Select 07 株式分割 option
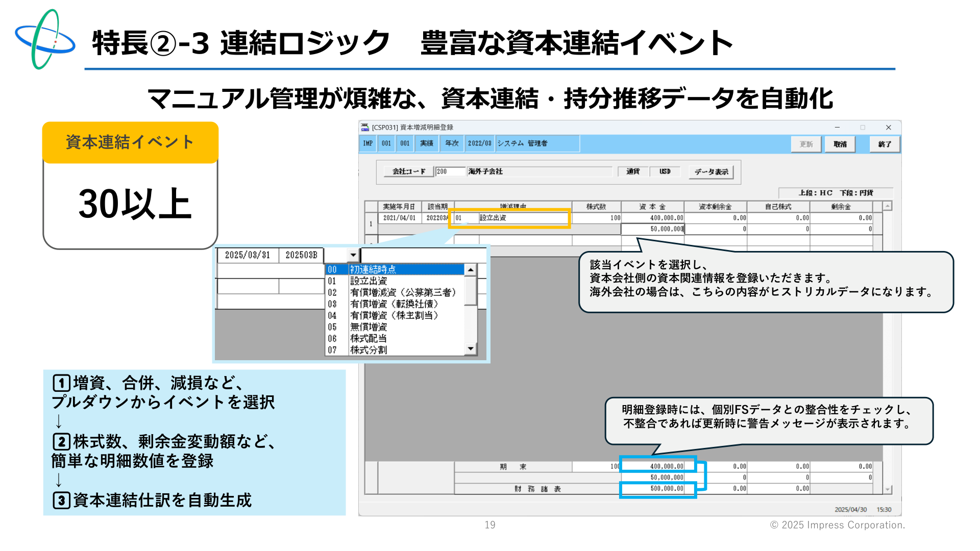 coord(395,350)
